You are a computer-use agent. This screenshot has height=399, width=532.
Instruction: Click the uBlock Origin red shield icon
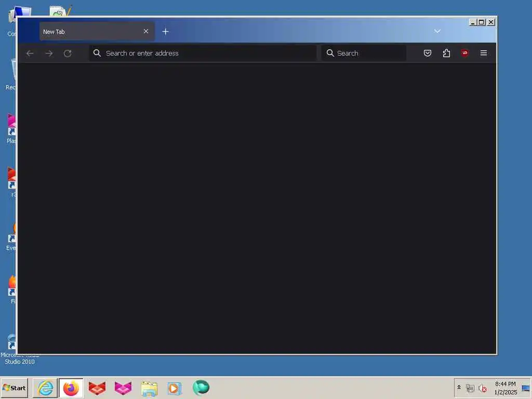pyautogui.click(x=465, y=53)
